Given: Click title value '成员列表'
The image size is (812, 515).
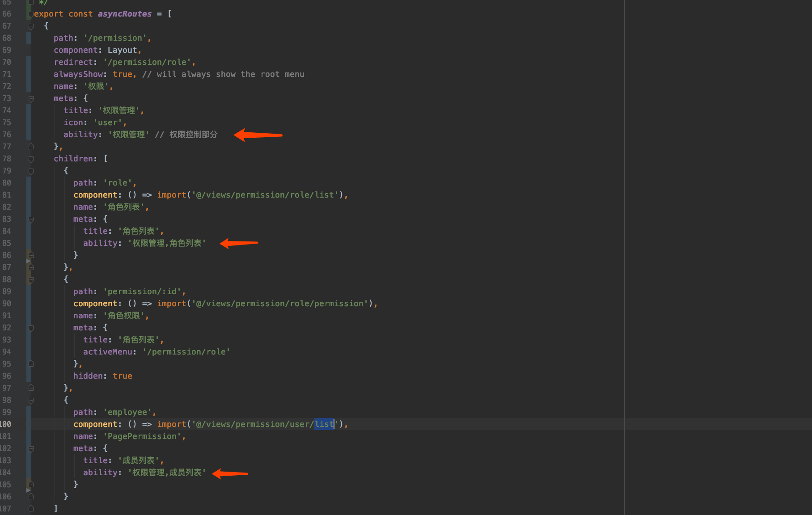Looking at the screenshot, I should tap(139, 460).
